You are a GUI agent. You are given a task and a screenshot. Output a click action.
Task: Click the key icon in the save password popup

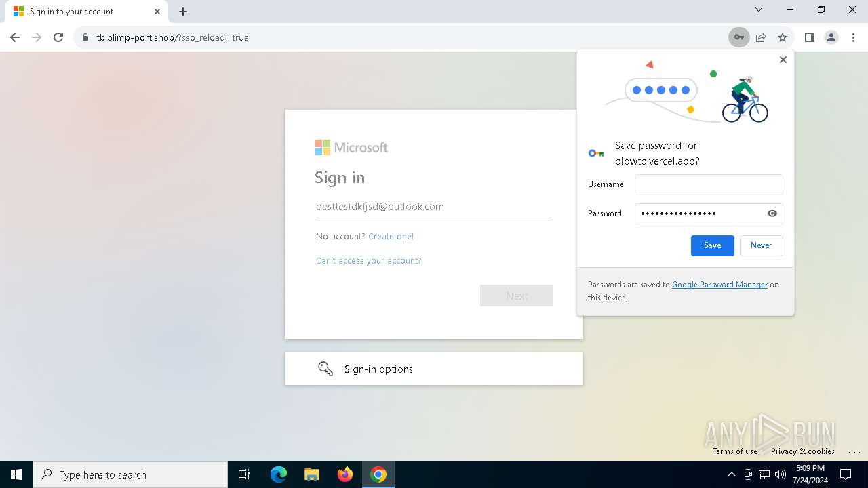click(596, 154)
